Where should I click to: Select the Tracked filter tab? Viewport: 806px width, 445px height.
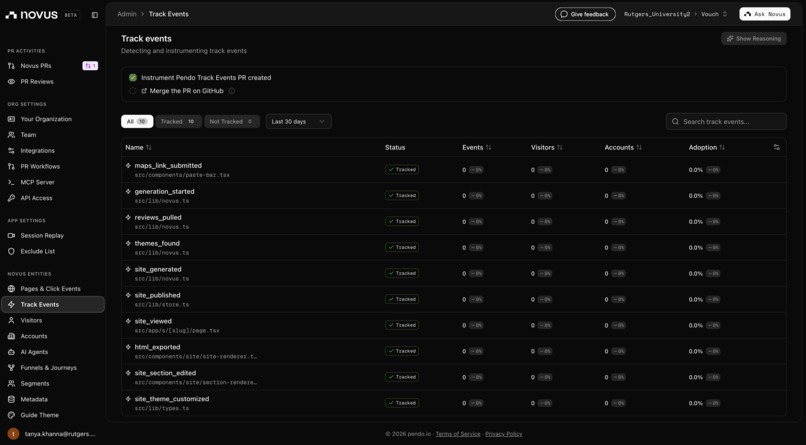tap(178, 122)
